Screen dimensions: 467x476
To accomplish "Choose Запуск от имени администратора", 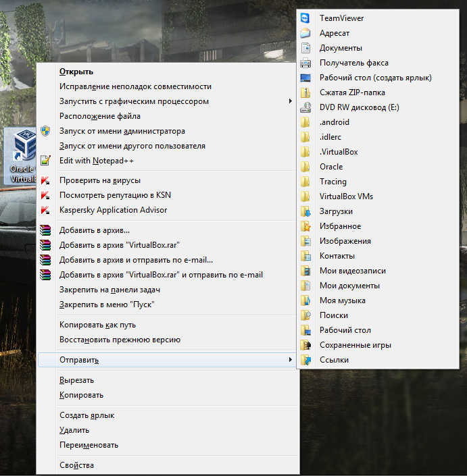I will (x=122, y=131).
